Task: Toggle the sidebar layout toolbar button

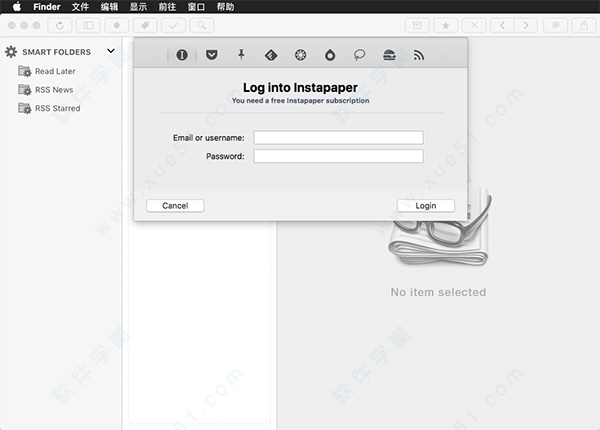Action: [88, 25]
